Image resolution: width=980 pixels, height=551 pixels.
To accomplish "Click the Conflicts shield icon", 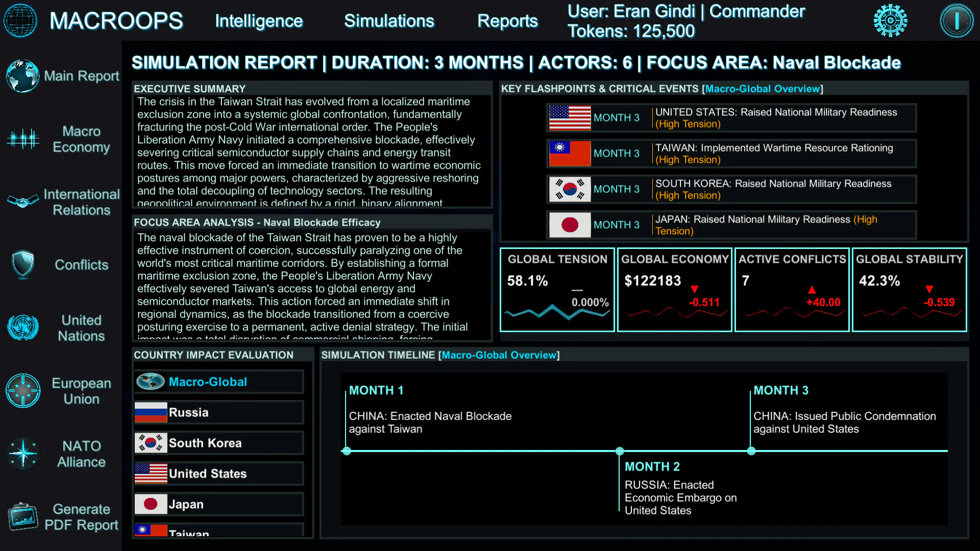I will pos(23,265).
